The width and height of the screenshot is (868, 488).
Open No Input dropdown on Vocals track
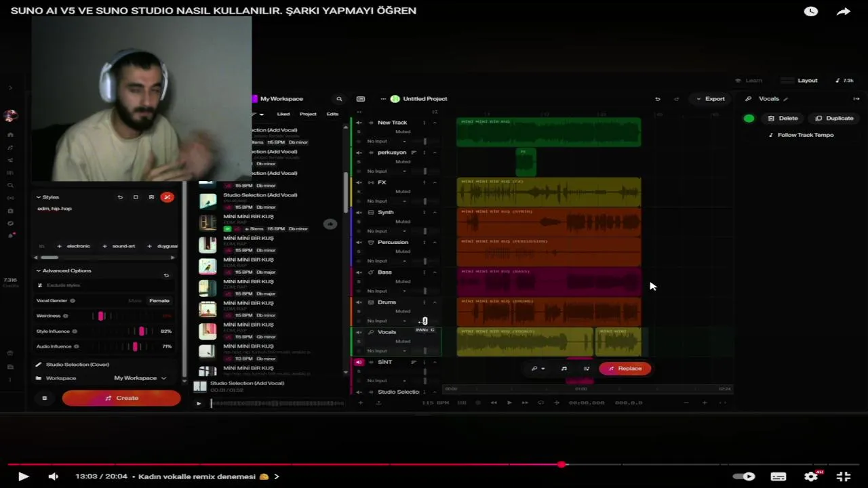coord(387,351)
